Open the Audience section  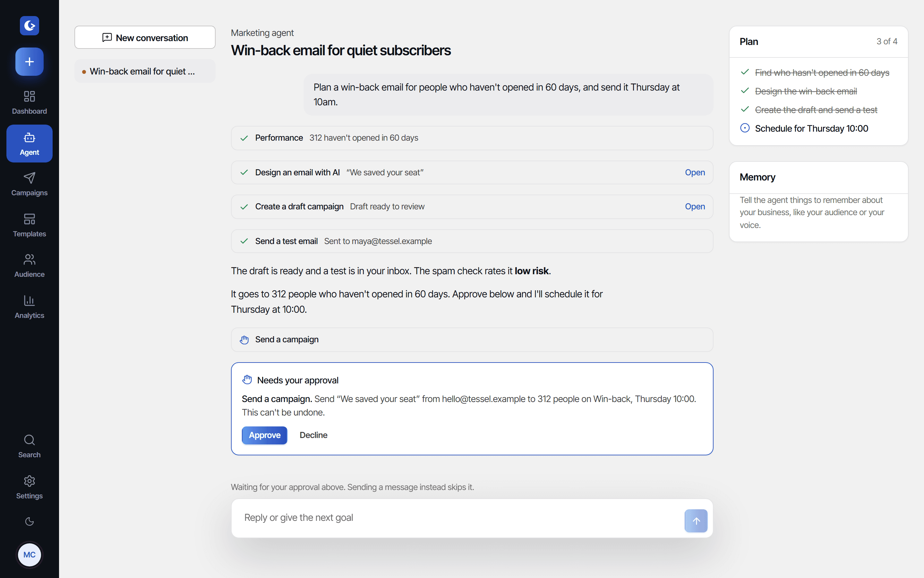tap(30, 266)
